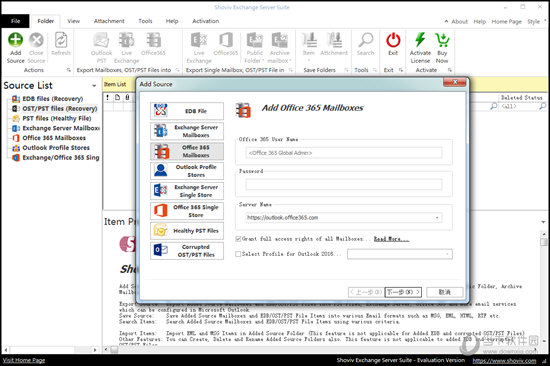Select EDB files (Recovery) tree item
Viewport: 550px width, 366px height.
[x=53, y=99]
